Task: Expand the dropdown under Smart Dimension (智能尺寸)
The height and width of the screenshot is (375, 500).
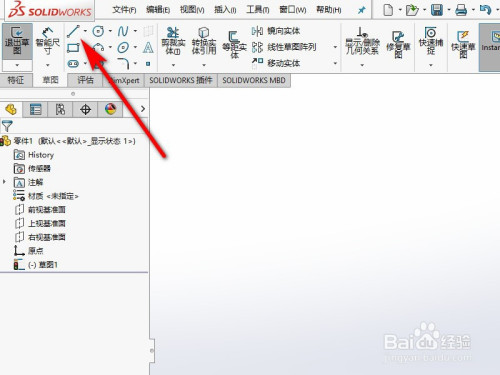Action: click(48, 65)
